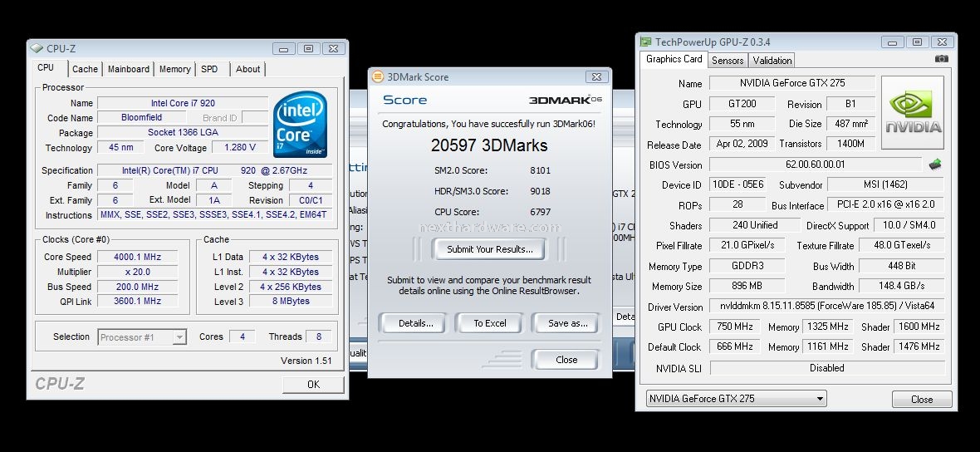Image resolution: width=980 pixels, height=452 pixels.
Task: Open the Memory tab in CPU-Z
Action: click(x=175, y=69)
